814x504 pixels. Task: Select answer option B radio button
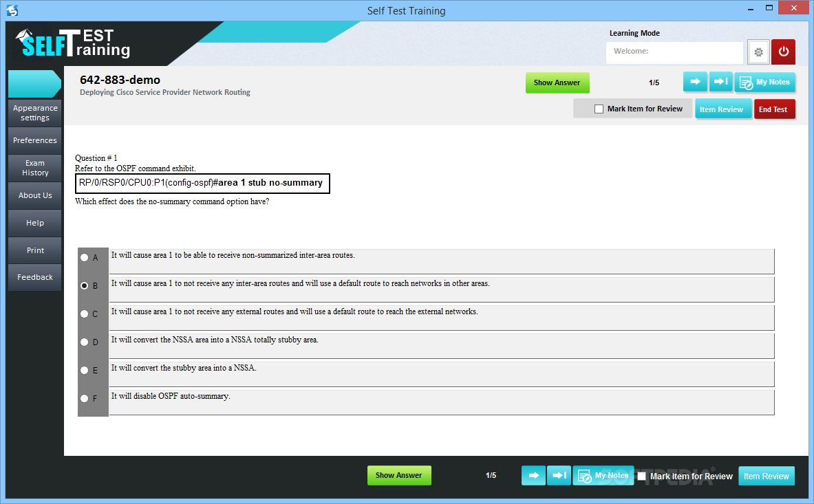pos(84,286)
